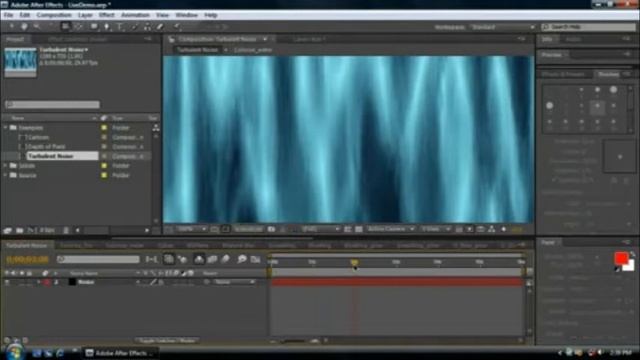The height and width of the screenshot is (360, 640).
Task: Select the Pen tool in the toolbar
Action: tap(107, 27)
